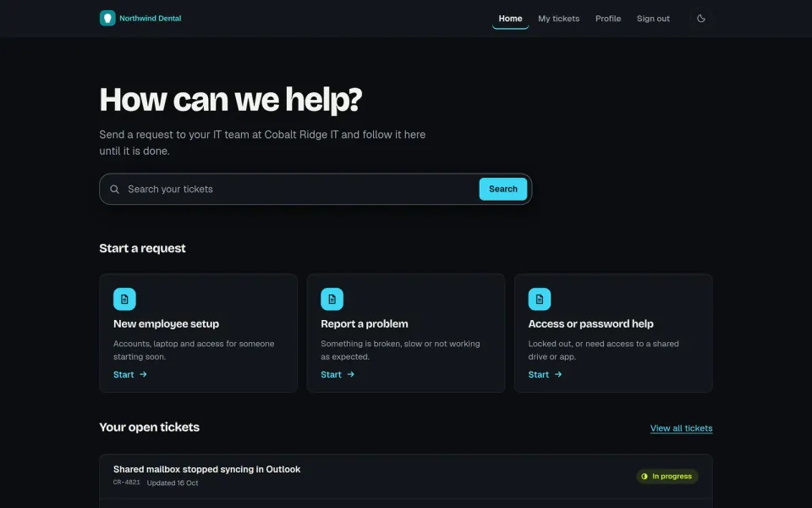Image resolution: width=812 pixels, height=508 pixels.
Task: Click the document icon on New employee setup
Action: (x=124, y=299)
